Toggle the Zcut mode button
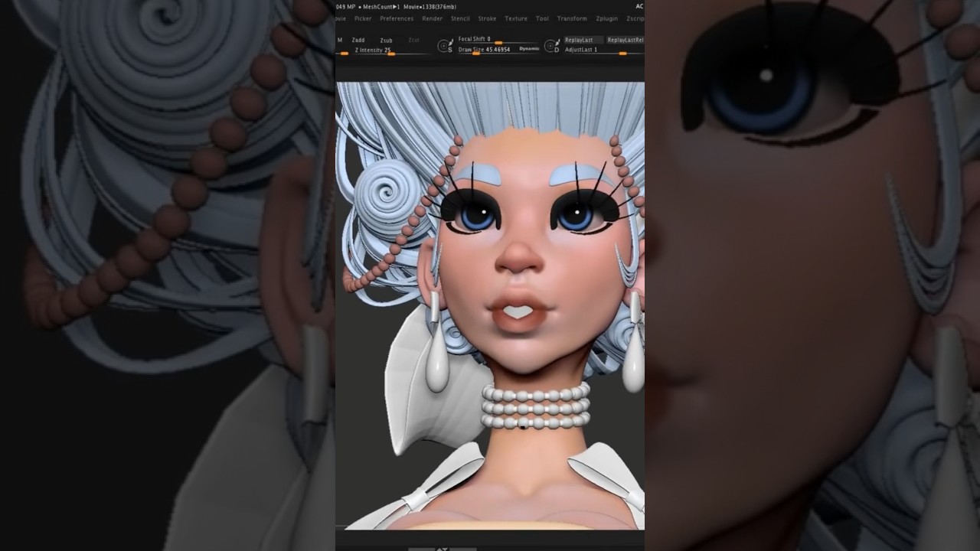This screenshot has width=980, height=551. [413, 40]
